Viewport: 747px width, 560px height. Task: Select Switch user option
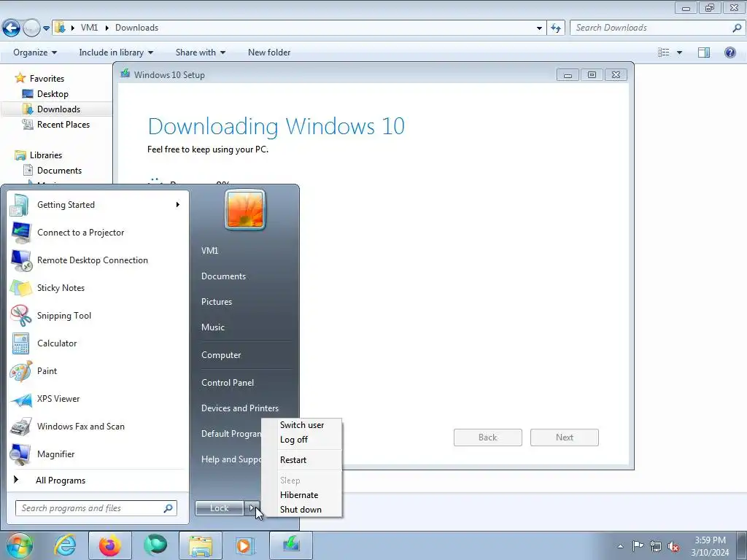click(x=302, y=425)
